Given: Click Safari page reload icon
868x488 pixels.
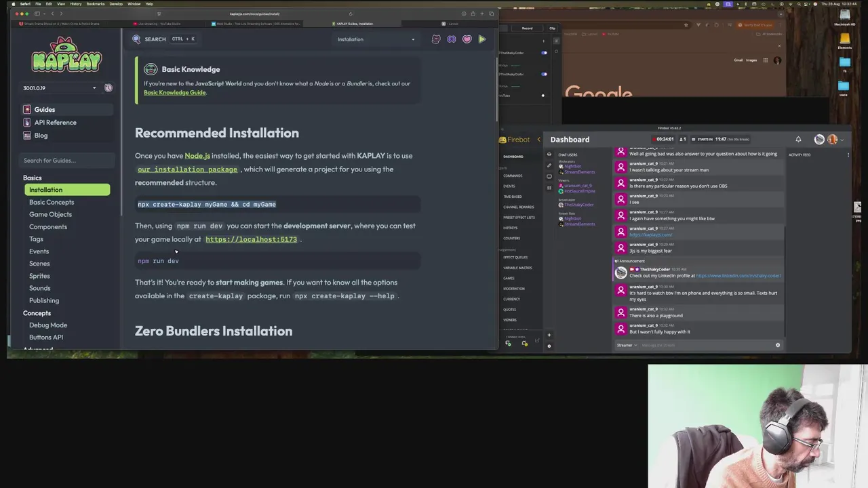Looking at the screenshot, I should pos(351,14).
